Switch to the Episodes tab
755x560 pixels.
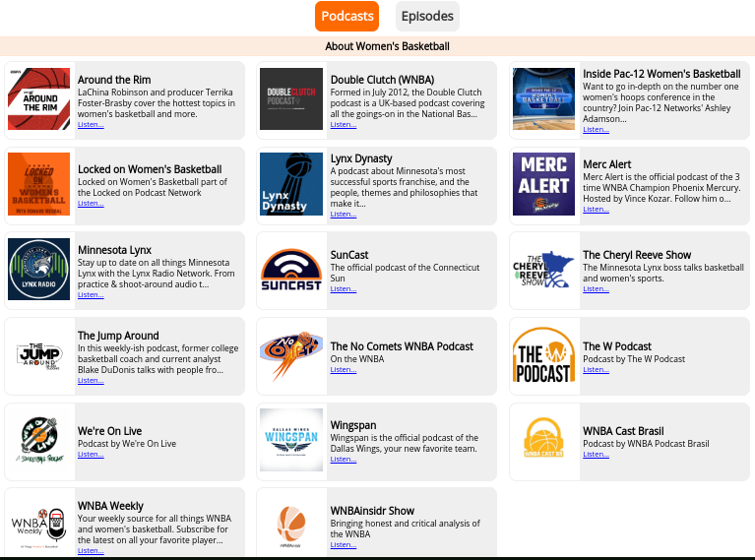tap(427, 17)
